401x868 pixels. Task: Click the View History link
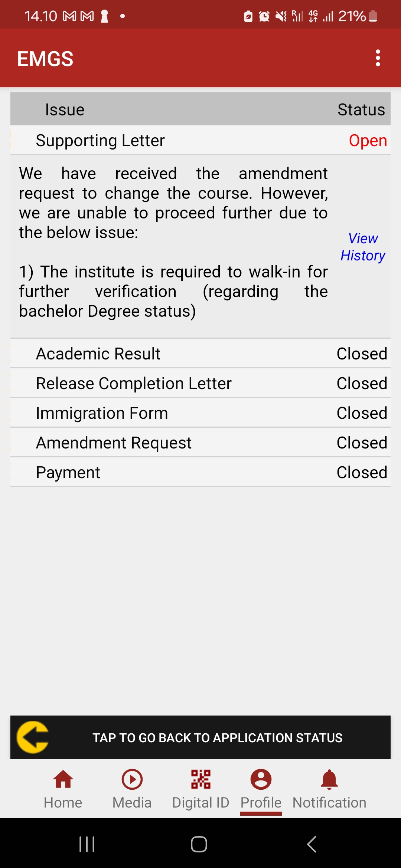click(363, 247)
